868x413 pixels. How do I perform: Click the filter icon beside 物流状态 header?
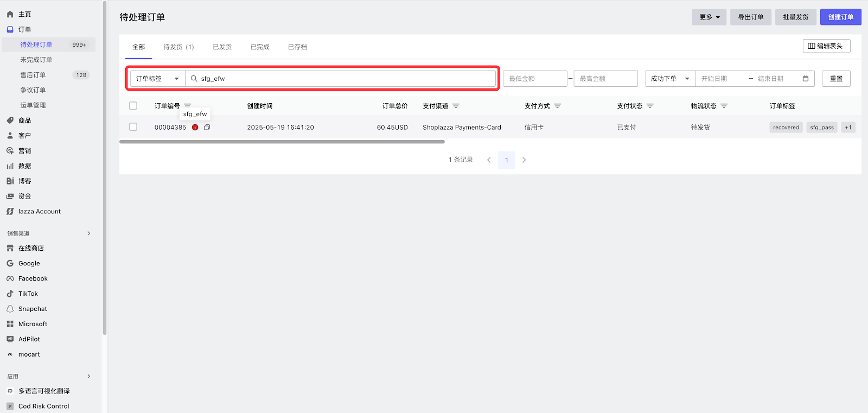pos(724,106)
